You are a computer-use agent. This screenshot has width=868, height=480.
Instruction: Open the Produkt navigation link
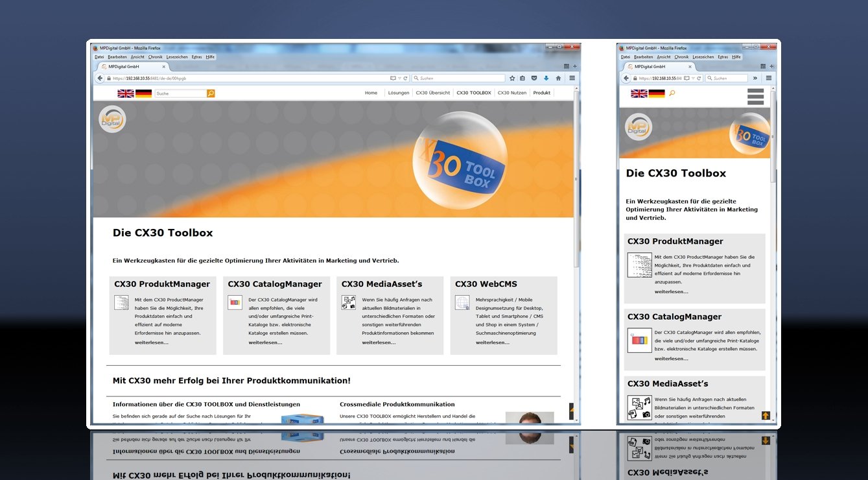(542, 93)
